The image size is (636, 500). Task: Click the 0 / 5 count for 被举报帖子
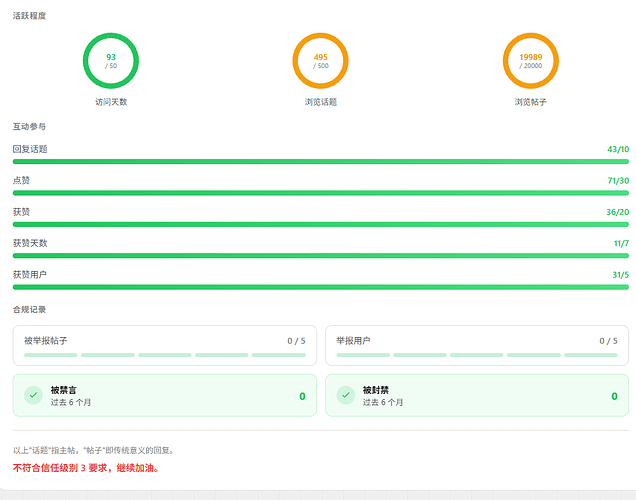tap(296, 341)
